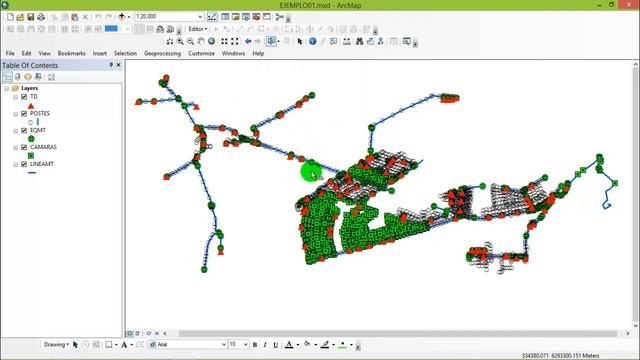The width and height of the screenshot is (640, 360).
Task: Create a new map document
Action: (10, 17)
